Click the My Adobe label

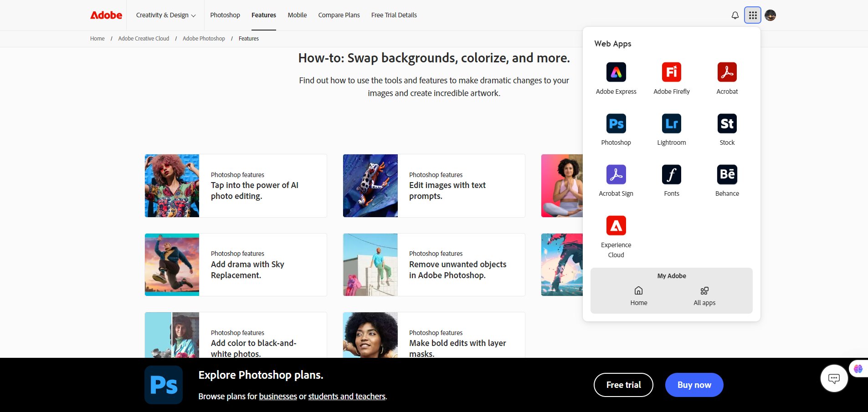pyautogui.click(x=672, y=276)
